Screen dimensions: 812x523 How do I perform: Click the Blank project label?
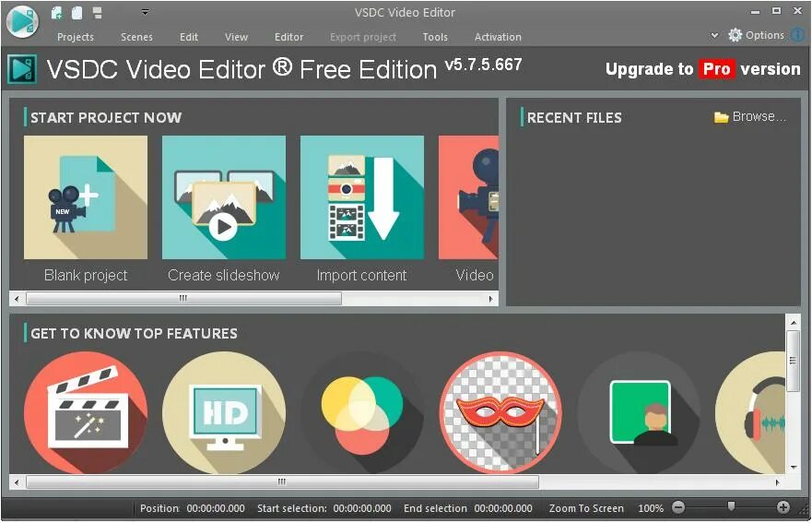coord(86,275)
